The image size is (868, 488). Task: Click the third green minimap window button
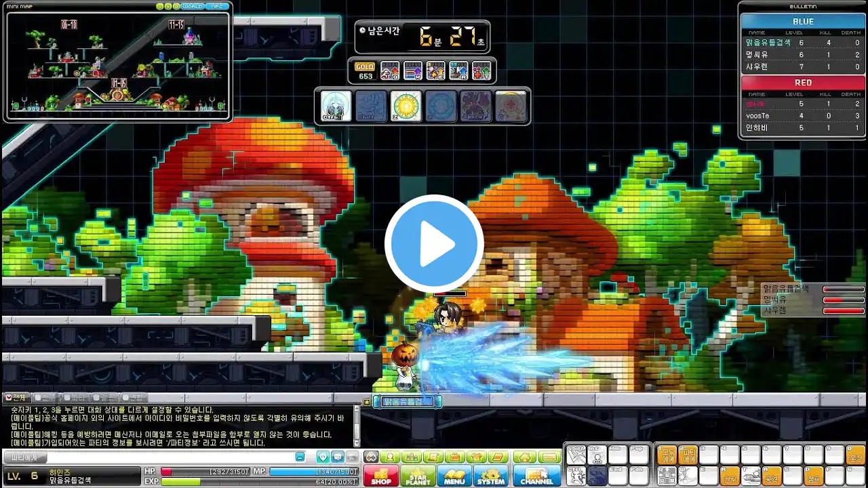pyautogui.click(x=176, y=6)
